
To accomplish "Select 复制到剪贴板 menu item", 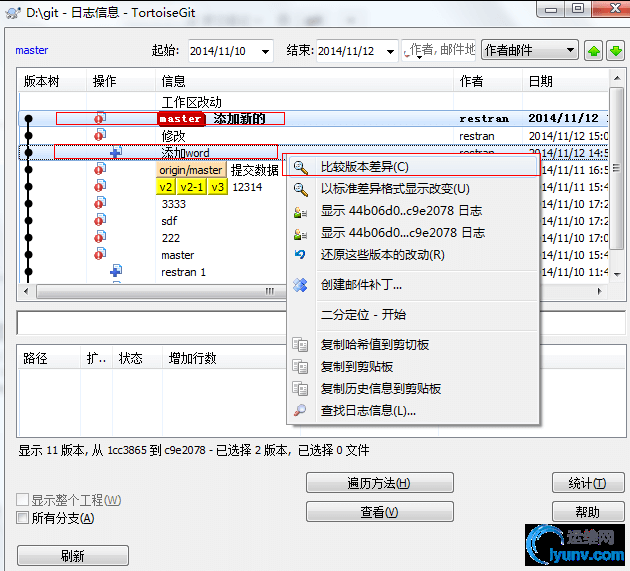I will [412, 367].
